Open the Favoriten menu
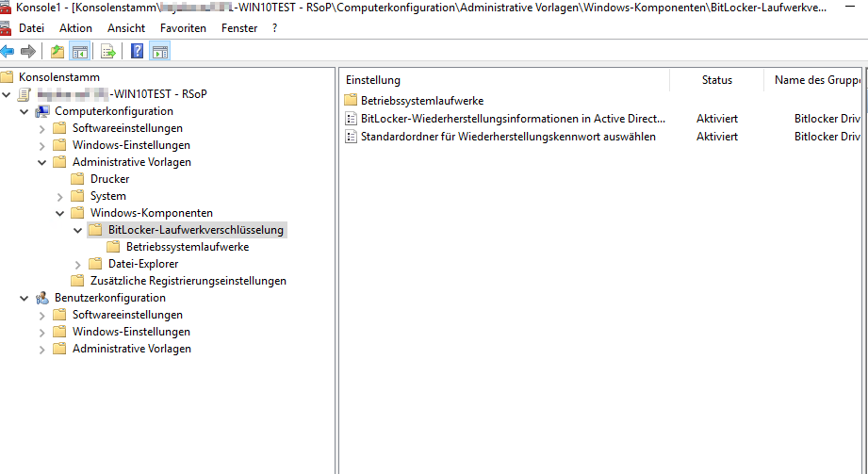Image resolution: width=868 pixels, height=474 pixels. pos(183,28)
